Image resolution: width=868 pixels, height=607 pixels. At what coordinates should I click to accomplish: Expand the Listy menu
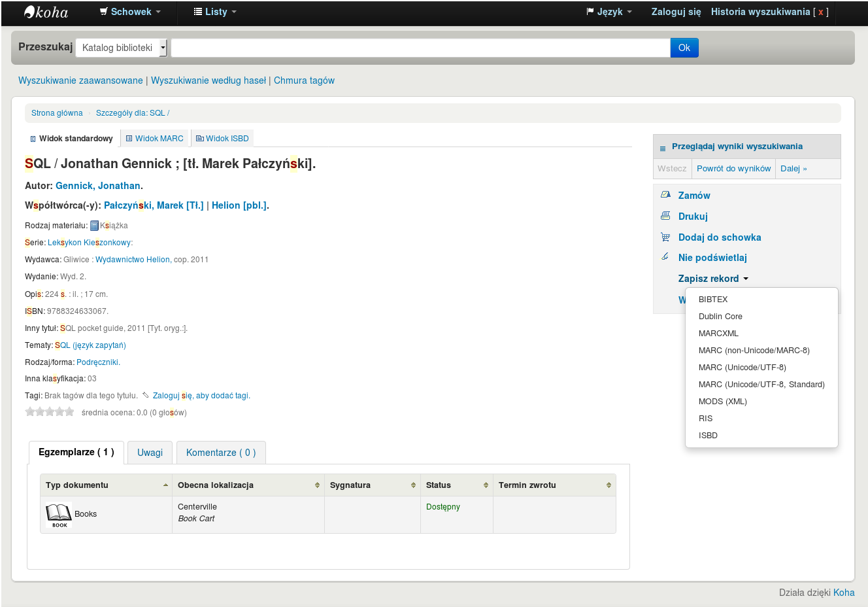pos(215,12)
